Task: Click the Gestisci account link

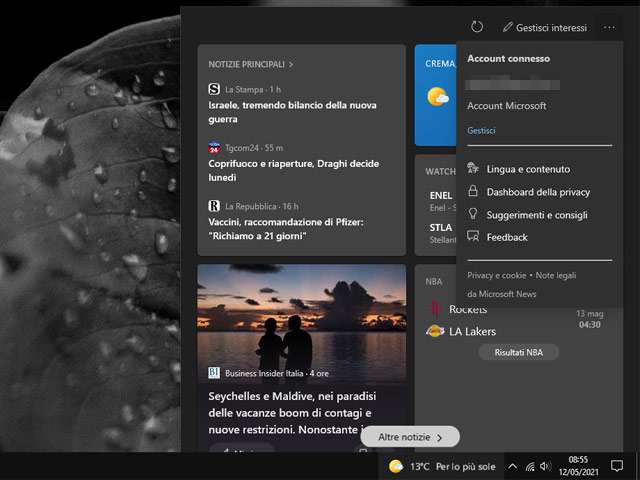Action: coord(481,131)
